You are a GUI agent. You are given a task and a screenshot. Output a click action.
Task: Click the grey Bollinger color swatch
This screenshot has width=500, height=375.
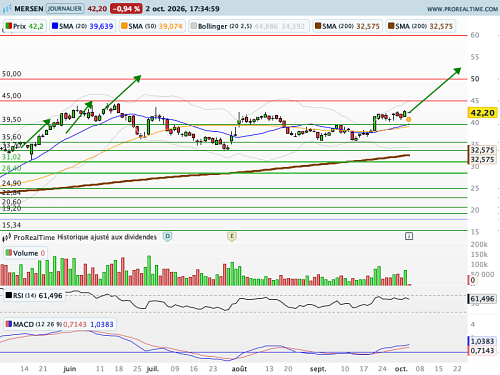point(194,26)
